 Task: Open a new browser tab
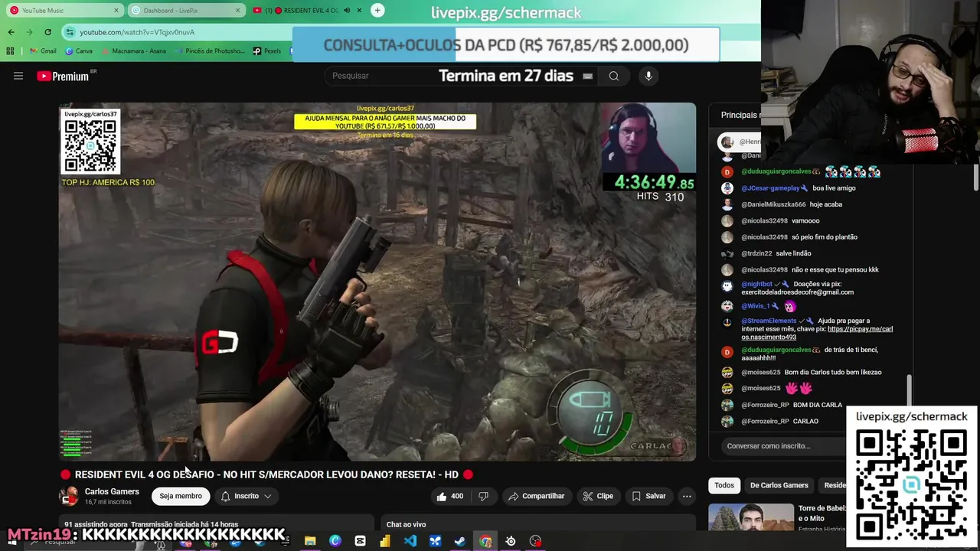tap(377, 10)
